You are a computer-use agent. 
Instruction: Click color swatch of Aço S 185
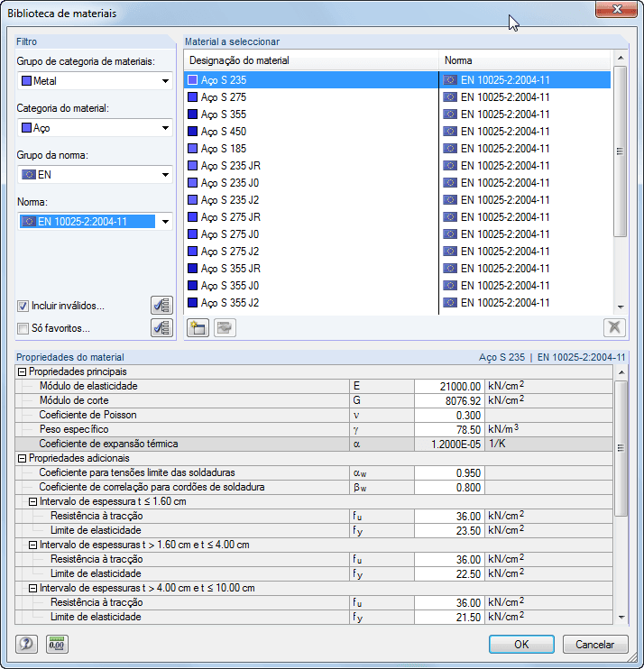pos(192,149)
